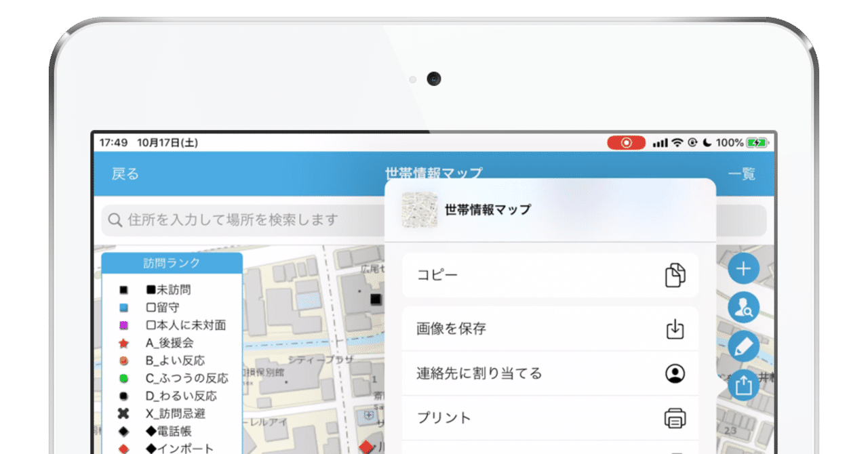
Task: Click the battery 100% indicator
Action: coord(741,143)
